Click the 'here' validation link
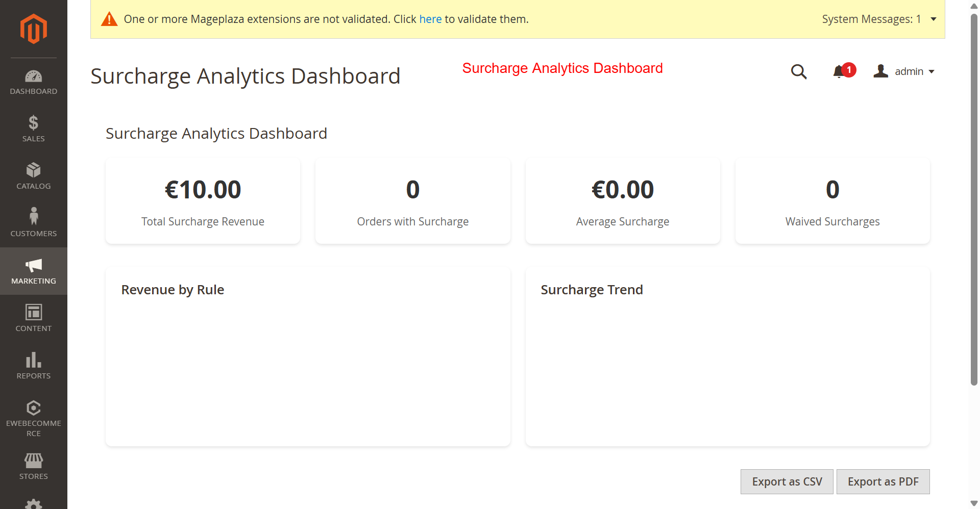 [x=430, y=19]
